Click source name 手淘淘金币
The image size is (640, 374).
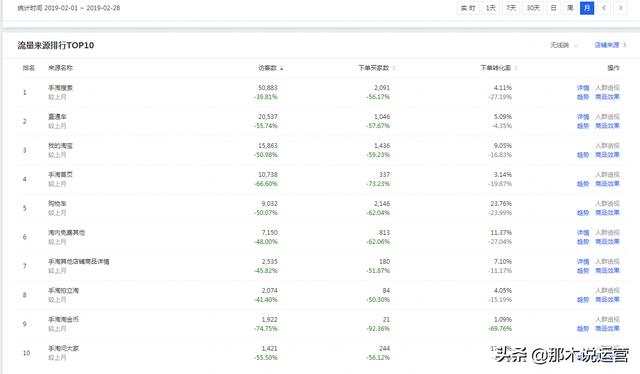pyautogui.click(x=64, y=320)
